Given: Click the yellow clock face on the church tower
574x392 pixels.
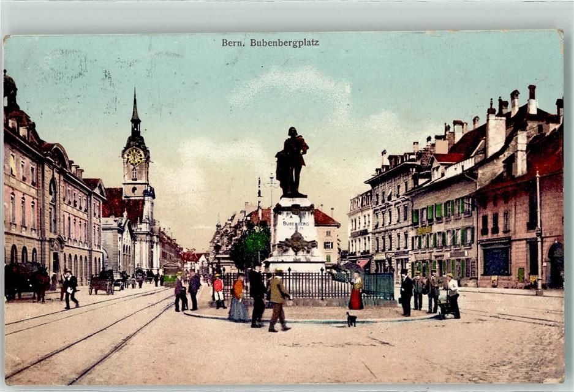Looking at the screenshot, I should (x=135, y=157).
